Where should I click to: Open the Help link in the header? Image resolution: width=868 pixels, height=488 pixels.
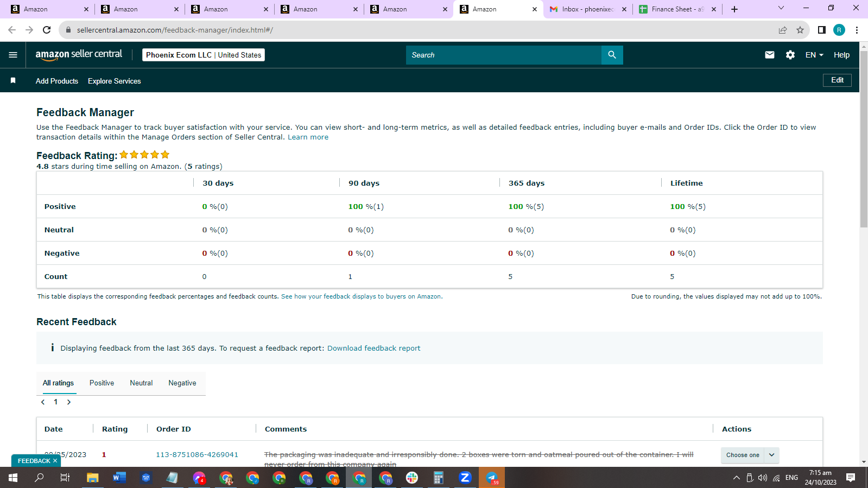[x=841, y=55]
